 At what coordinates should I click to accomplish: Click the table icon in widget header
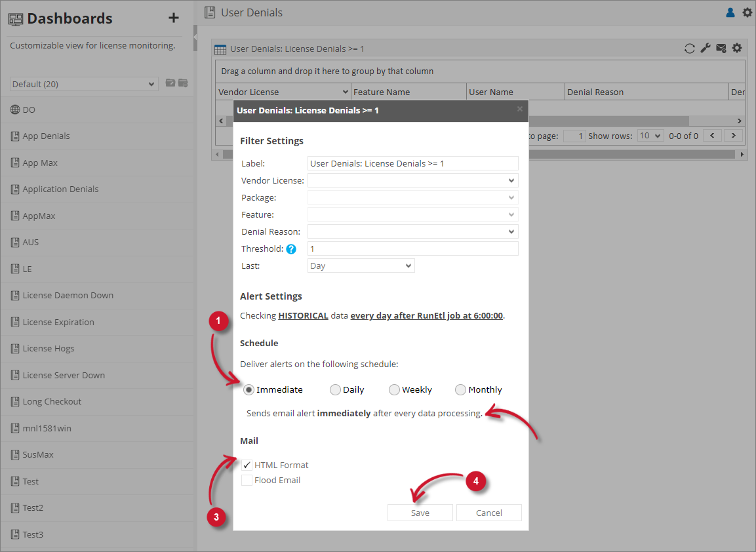tap(220, 49)
